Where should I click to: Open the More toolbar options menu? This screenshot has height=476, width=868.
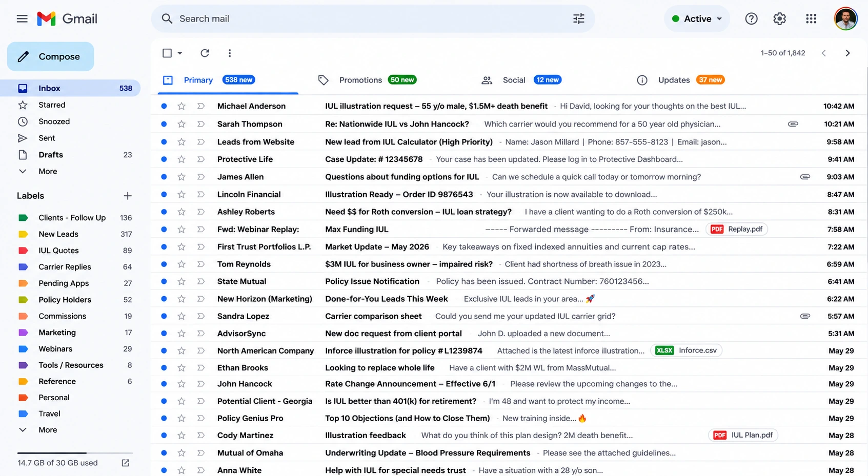230,53
